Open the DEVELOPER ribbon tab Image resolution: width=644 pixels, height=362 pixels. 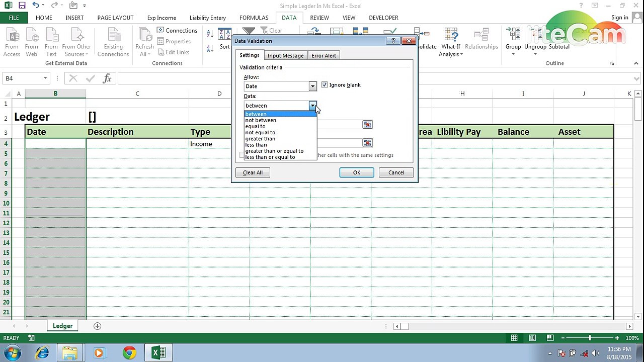click(383, 18)
